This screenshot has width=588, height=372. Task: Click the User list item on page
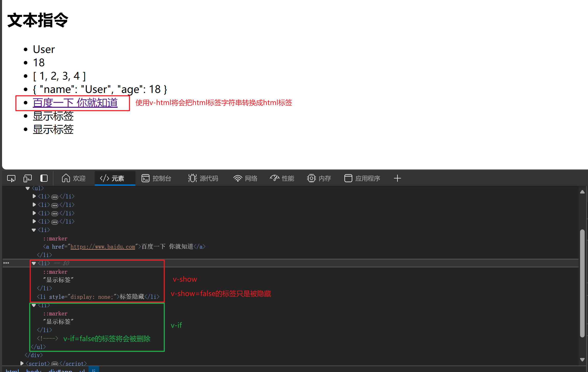pos(44,49)
